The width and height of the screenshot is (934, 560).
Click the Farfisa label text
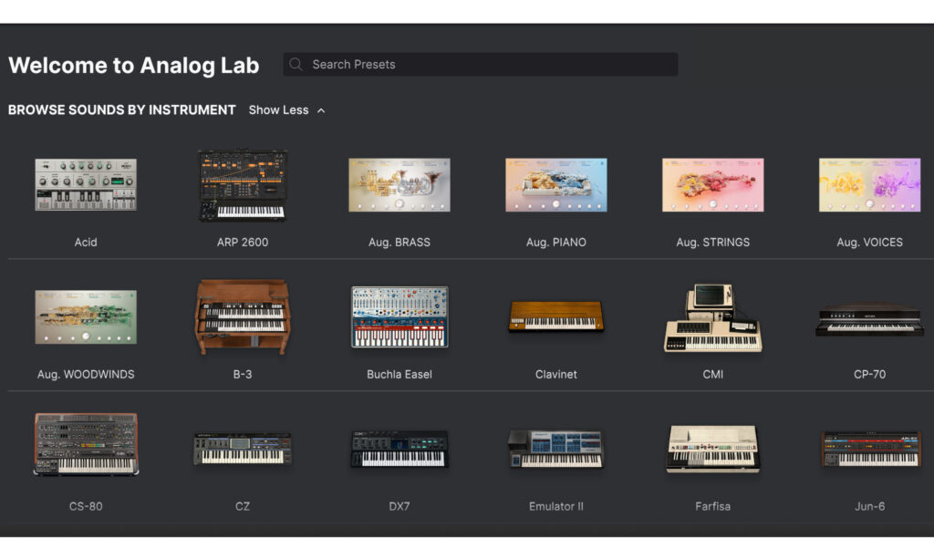[x=712, y=506]
